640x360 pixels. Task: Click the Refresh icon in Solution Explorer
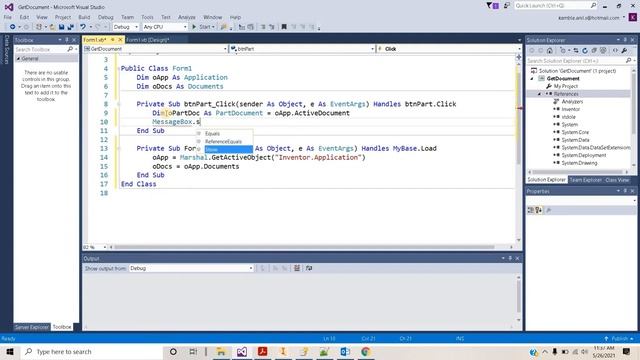point(585,51)
